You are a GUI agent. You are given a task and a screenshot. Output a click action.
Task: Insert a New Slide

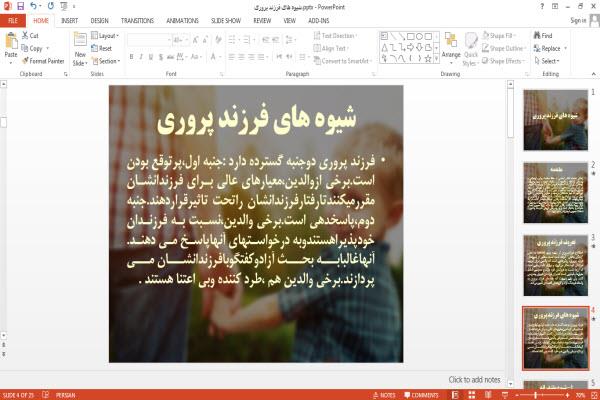click(x=80, y=49)
